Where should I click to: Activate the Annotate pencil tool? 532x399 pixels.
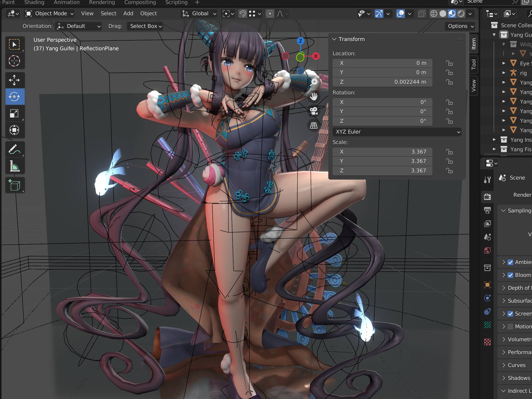(x=15, y=149)
